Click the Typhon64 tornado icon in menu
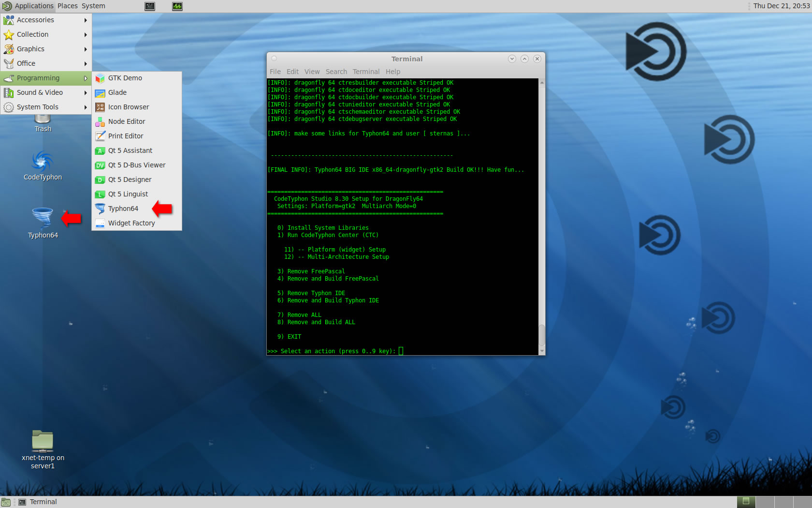This screenshot has height=508, width=812. point(100,209)
